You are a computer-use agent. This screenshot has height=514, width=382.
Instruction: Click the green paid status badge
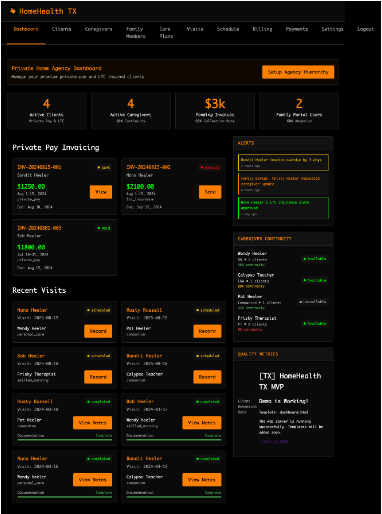pyautogui.click(x=104, y=228)
